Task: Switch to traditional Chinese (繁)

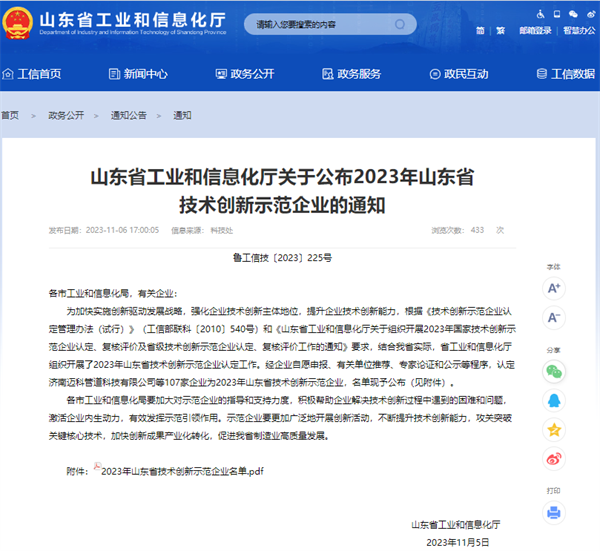Action: coord(499,30)
